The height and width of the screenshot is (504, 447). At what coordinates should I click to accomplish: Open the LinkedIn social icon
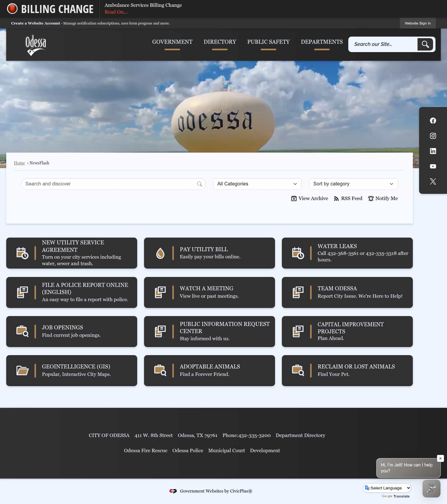click(433, 151)
